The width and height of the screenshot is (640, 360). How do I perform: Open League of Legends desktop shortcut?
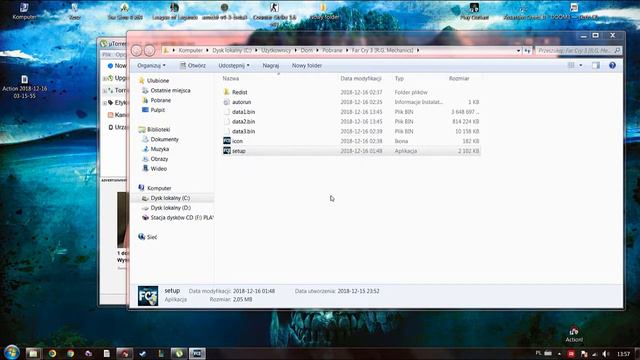coord(175,11)
